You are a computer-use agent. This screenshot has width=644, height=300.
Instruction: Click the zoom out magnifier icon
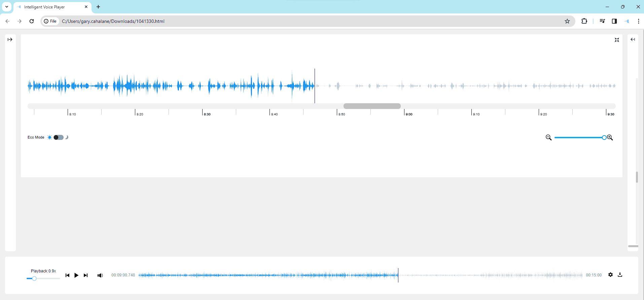pos(548,138)
